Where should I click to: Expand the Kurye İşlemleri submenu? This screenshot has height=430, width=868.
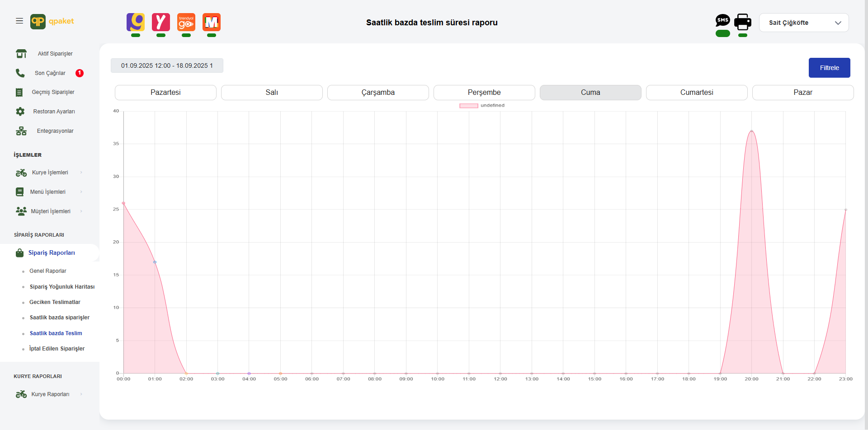coord(50,173)
